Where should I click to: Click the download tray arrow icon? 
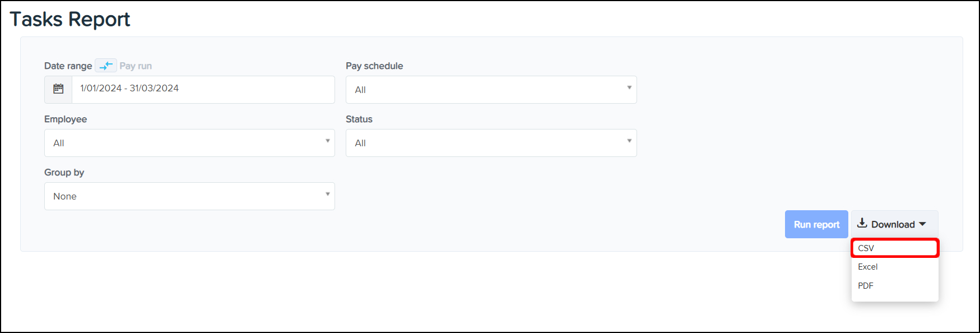[x=862, y=223]
